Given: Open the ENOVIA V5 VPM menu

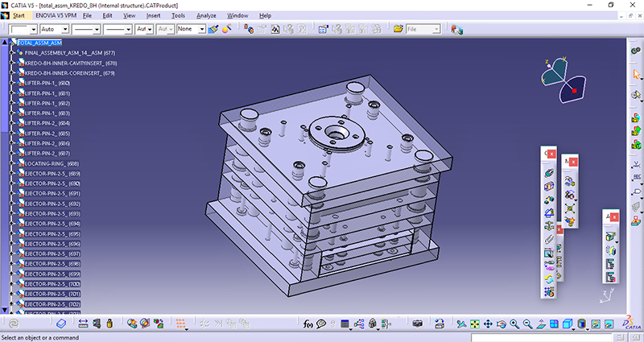Looking at the screenshot, I should [x=55, y=15].
